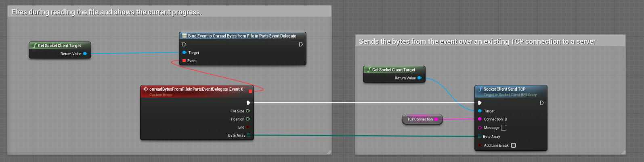This screenshot has width=644, height=162.
Task: Click the Bind Event node's output execution pin
Action: pos(301,44)
